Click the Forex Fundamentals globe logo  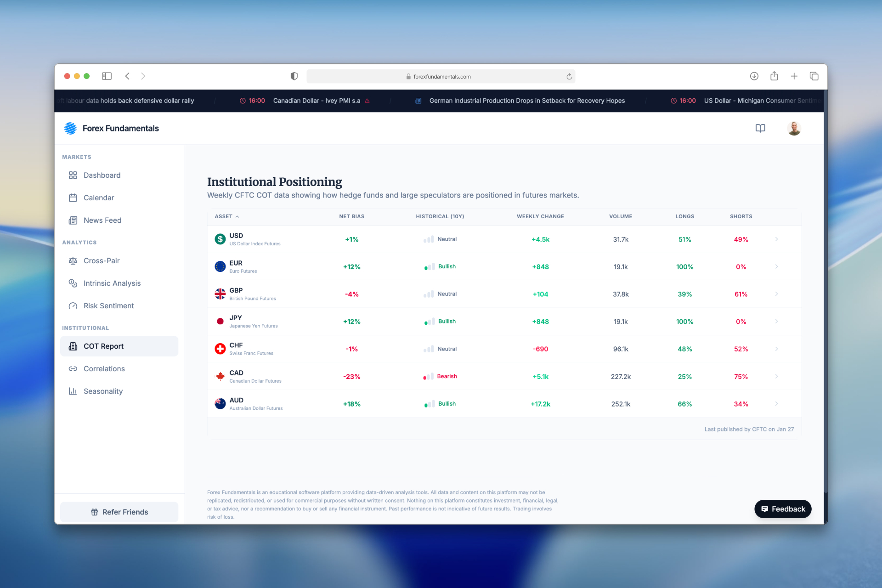click(x=70, y=128)
